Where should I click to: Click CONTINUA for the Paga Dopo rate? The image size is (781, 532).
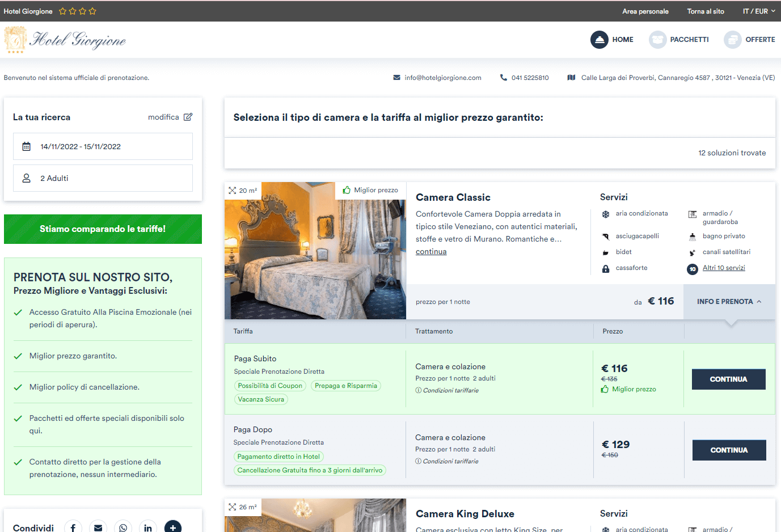point(729,450)
